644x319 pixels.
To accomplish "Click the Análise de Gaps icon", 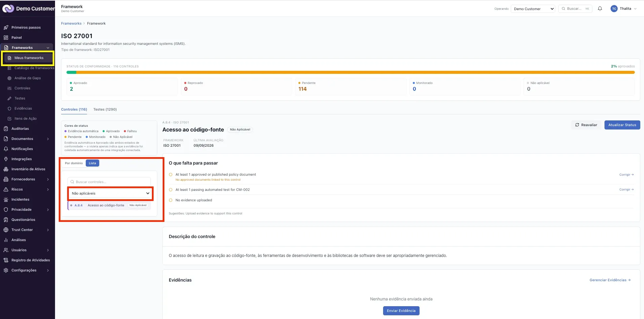I will tap(9, 78).
